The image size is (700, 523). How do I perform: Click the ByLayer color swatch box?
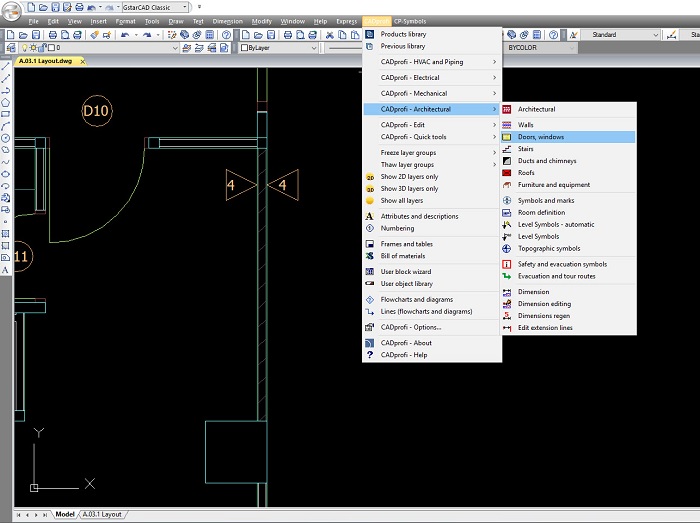(x=244, y=48)
